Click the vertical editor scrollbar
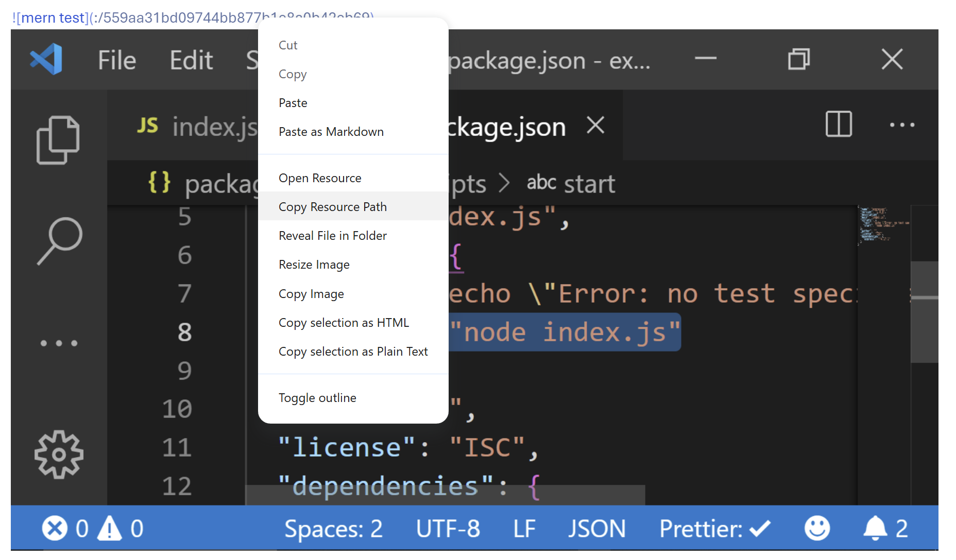Screen dimensions: 956x560 click(x=924, y=312)
